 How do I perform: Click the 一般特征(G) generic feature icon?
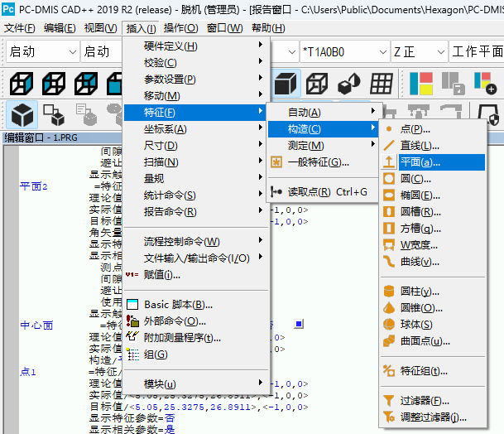point(276,162)
